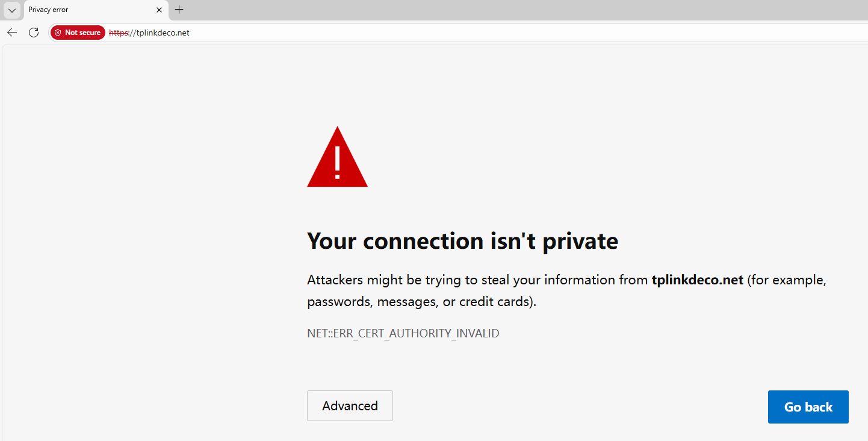This screenshot has height=441, width=868.
Task: Click the back navigation arrow
Action: point(11,32)
